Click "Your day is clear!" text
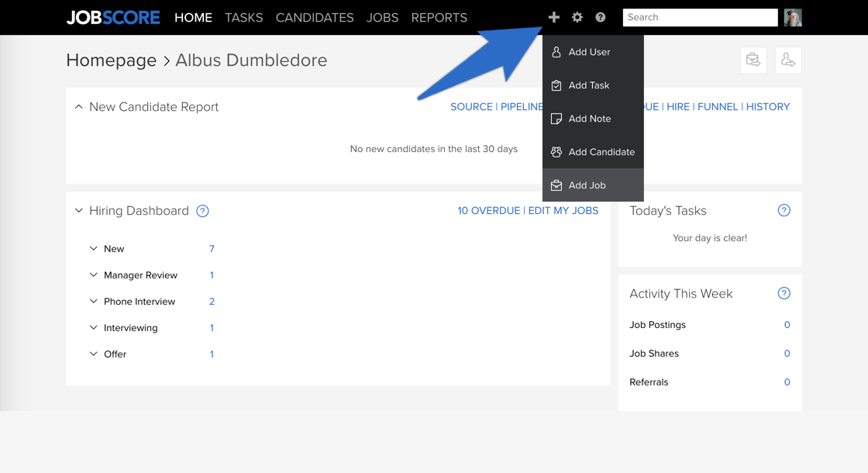Viewport: 868px width, 473px height. pyautogui.click(x=710, y=238)
